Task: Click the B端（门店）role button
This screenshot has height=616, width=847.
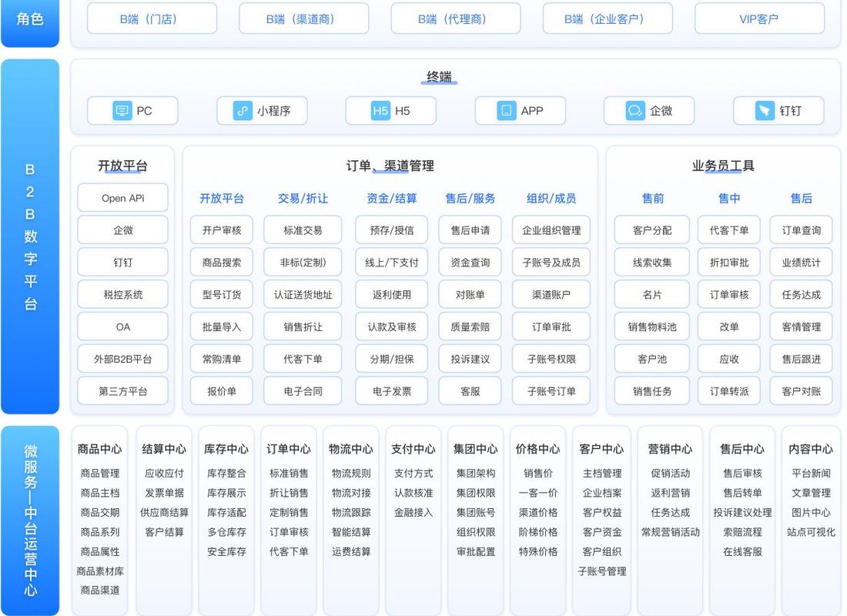Action: (152, 18)
